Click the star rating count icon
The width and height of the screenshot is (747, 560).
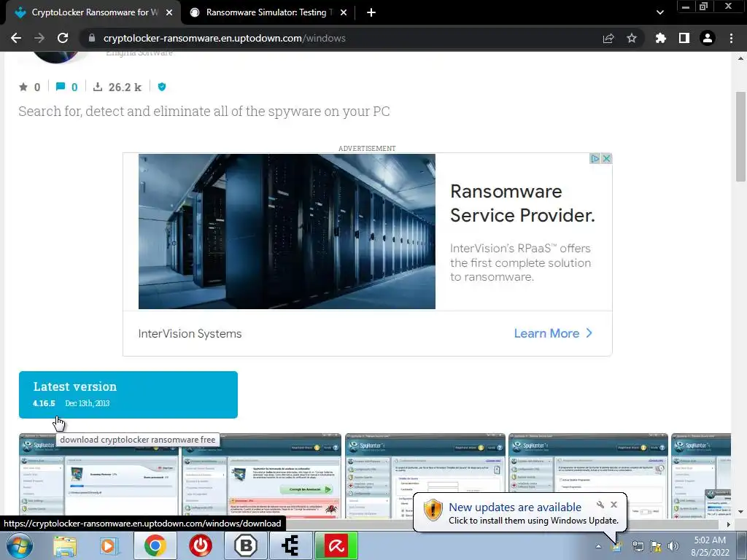click(x=23, y=87)
